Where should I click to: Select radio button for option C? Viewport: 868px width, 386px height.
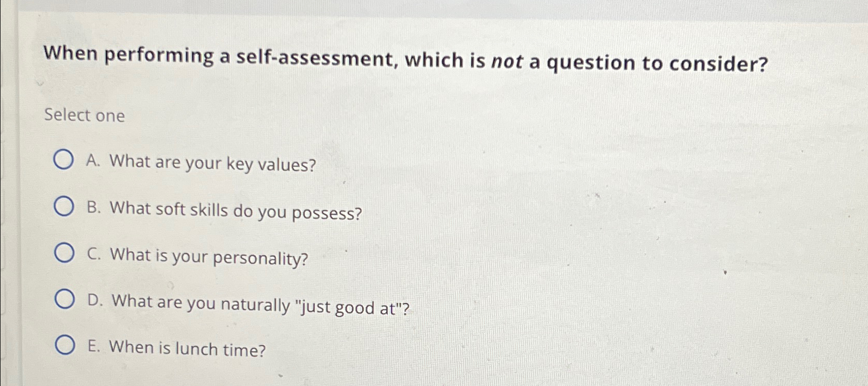64,252
